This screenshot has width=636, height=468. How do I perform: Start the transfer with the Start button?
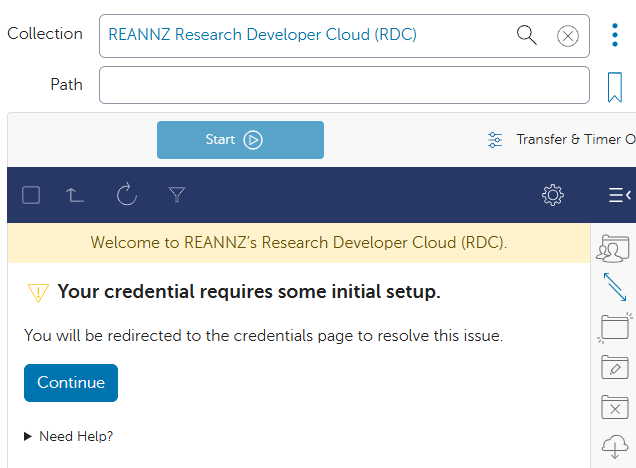240,140
